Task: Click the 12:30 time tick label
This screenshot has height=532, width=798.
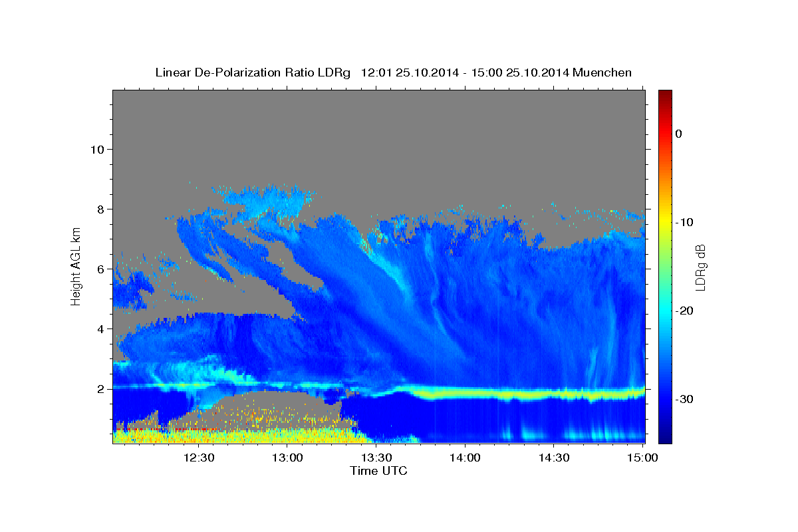Action: (199, 458)
